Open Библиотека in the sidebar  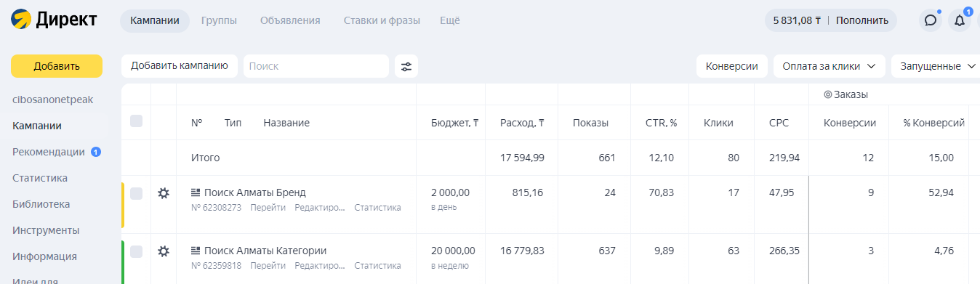coord(41,204)
